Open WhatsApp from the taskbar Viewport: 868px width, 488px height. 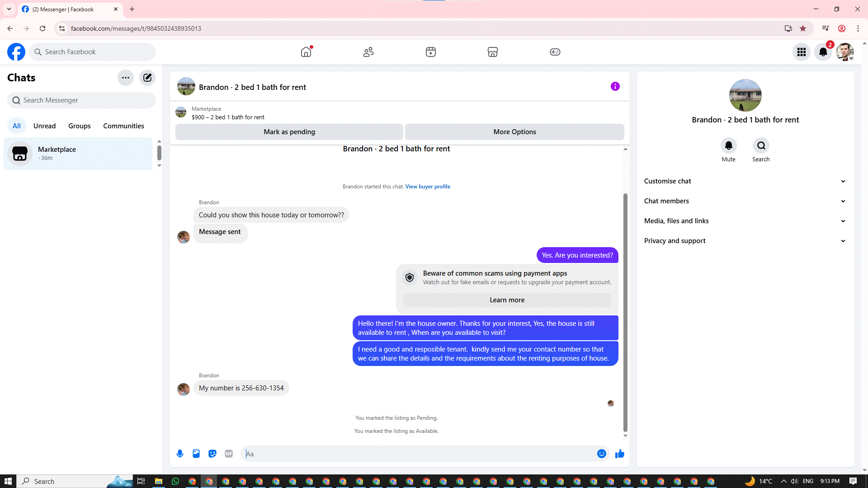pyautogui.click(x=175, y=481)
